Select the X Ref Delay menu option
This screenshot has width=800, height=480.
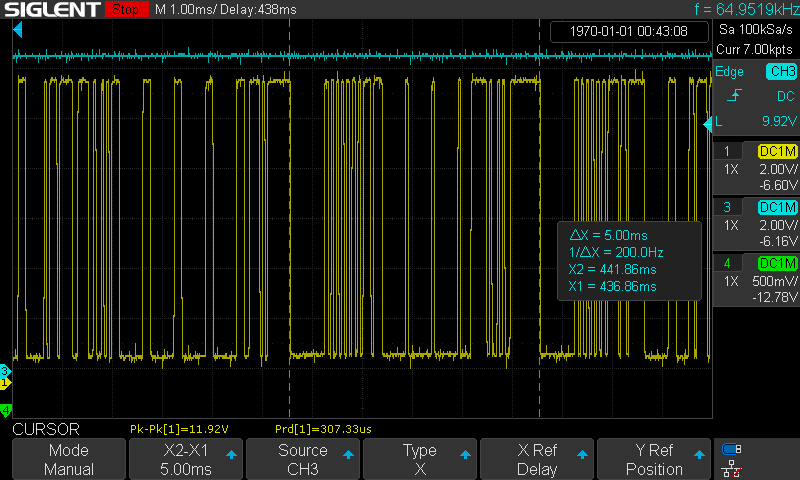(x=536, y=460)
